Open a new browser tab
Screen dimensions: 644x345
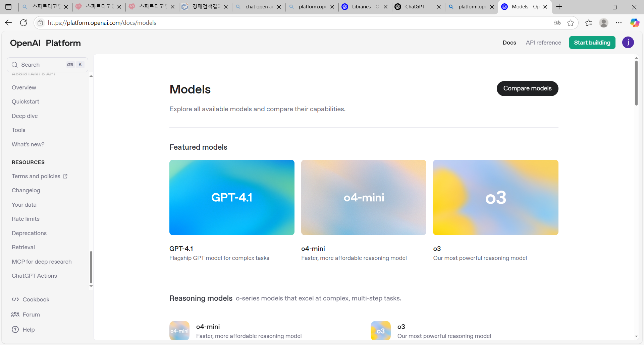(x=559, y=7)
